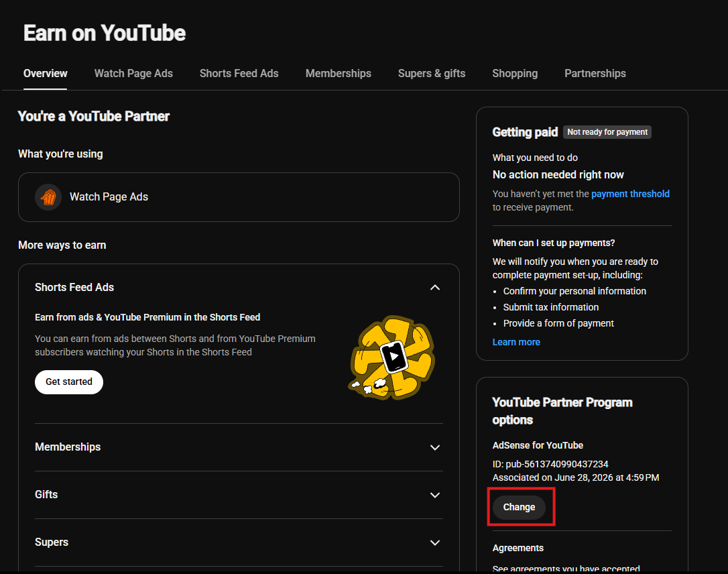Click the Memberships row label

68,447
